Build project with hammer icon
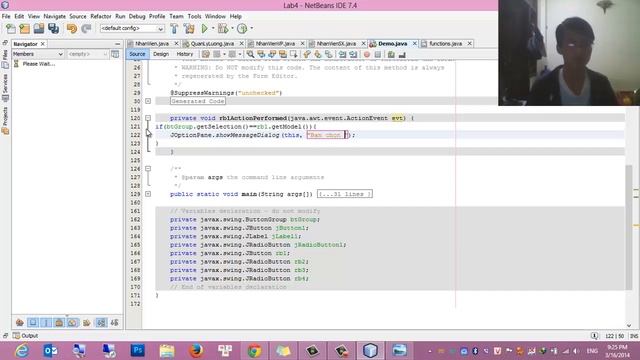Image resolution: width=640 pixels, height=360 pixels. 174,29
